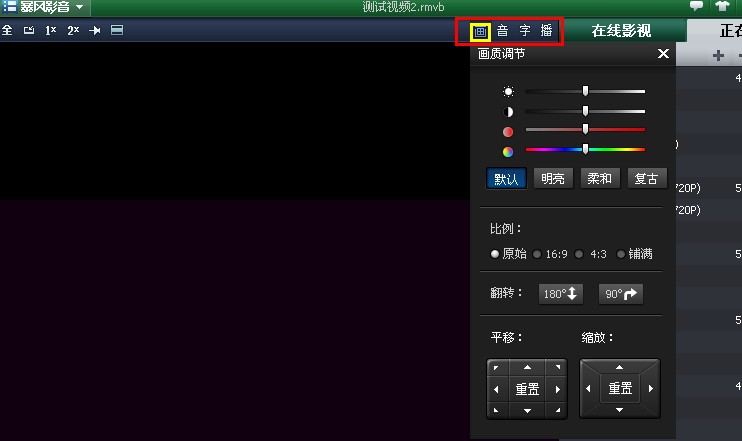Open the feedback speech-bubble icon
Viewport: 742px width, 441px height.
point(697,6)
